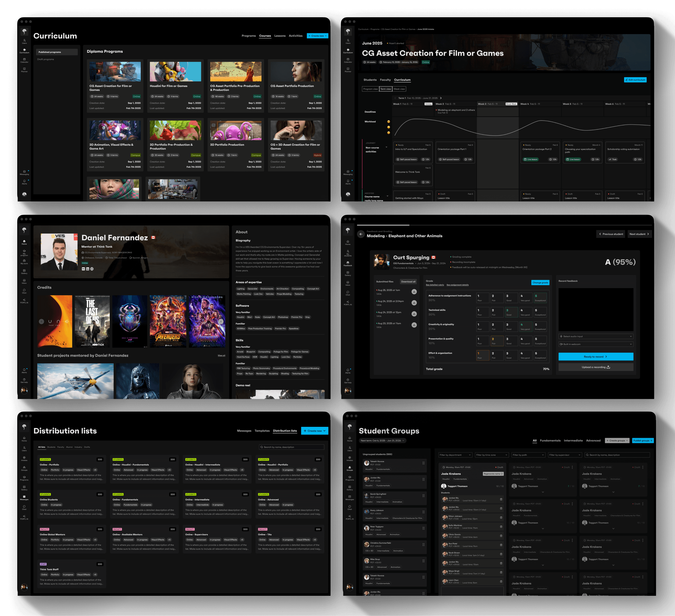Switch to Lessons tab in Curriculum
The width and height of the screenshot is (675, 616).
[x=279, y=36]
